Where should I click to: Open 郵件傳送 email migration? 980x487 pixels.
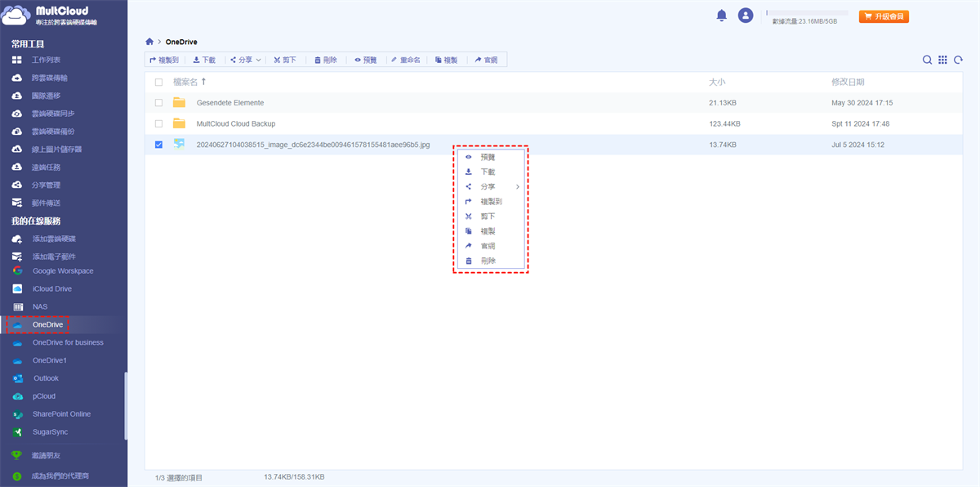tap(47, 203)
